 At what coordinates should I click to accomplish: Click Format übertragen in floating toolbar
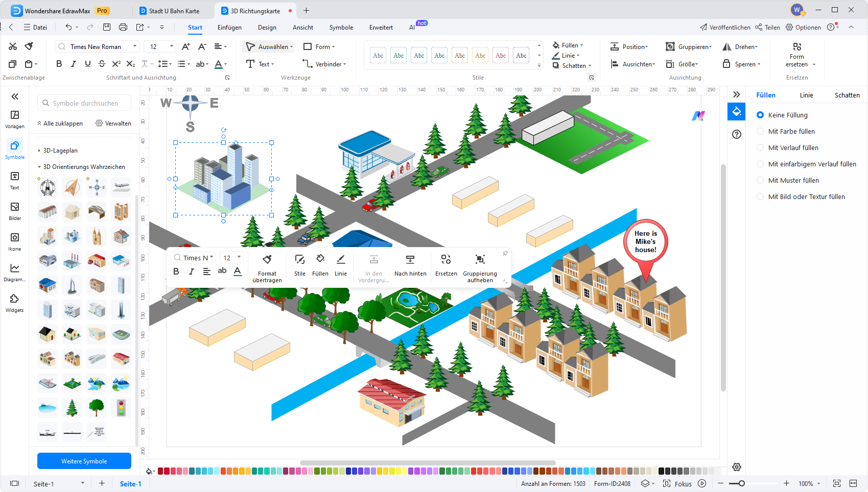tap(267, 268)
